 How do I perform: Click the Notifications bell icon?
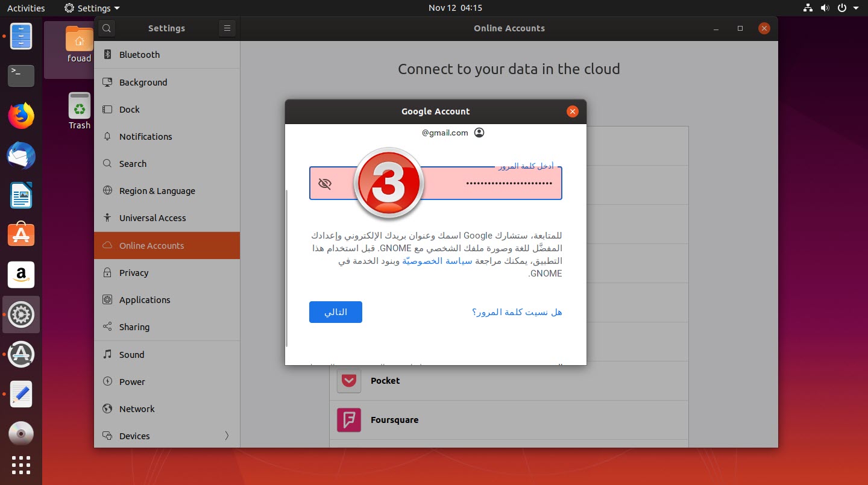coord(107,137)
